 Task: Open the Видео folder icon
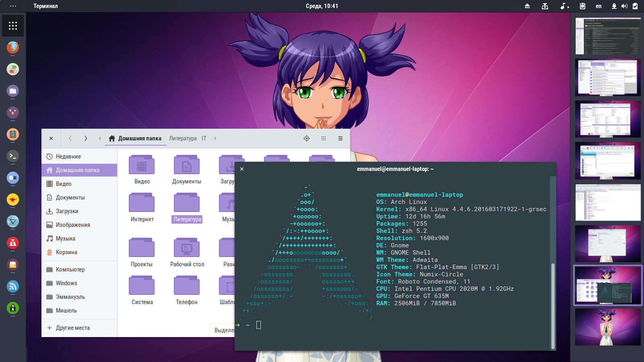tap(142, 165)
